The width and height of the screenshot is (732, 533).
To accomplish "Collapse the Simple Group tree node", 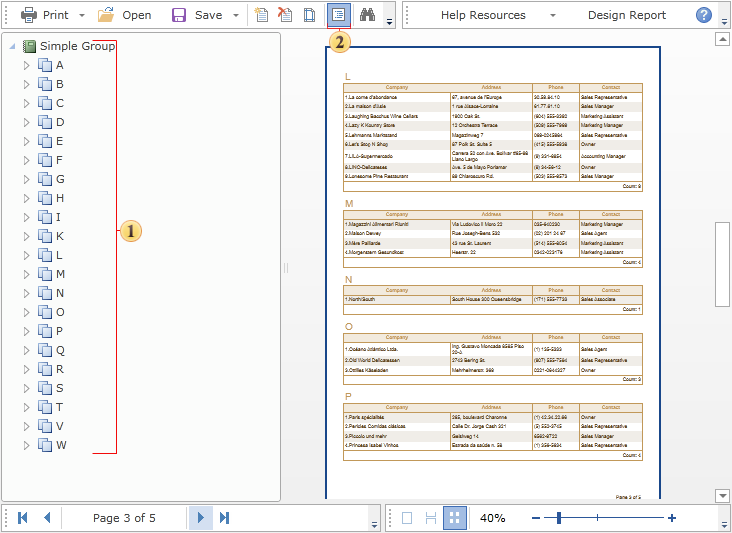I will [x=10, y=47].
